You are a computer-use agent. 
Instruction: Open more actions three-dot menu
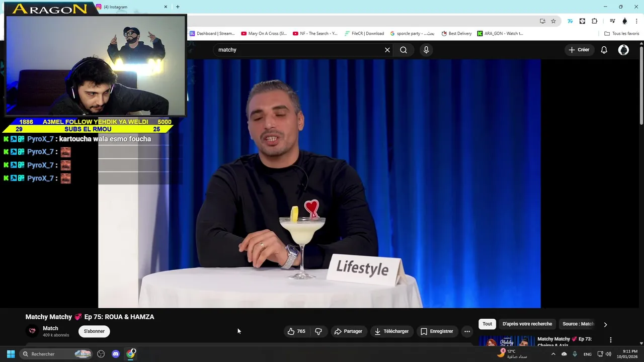tap(467, 331)
